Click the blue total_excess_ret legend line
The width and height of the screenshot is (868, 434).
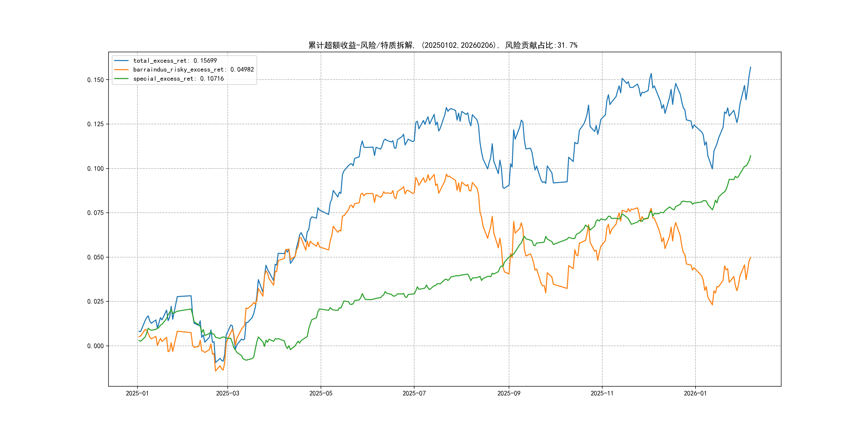coord(121,61)
